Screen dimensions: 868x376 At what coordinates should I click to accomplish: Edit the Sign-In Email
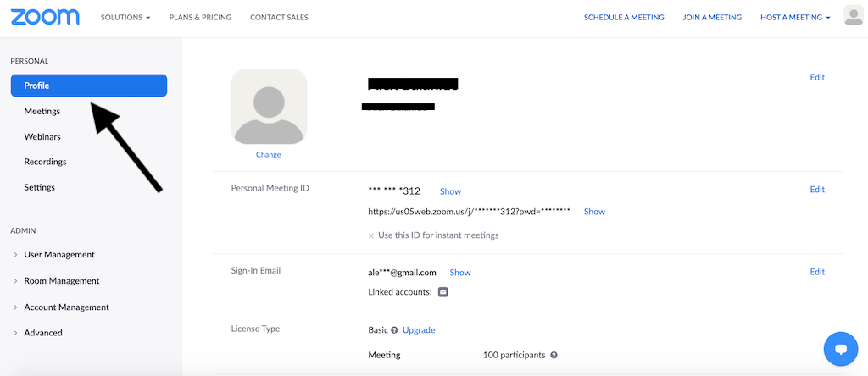(817, 272)
